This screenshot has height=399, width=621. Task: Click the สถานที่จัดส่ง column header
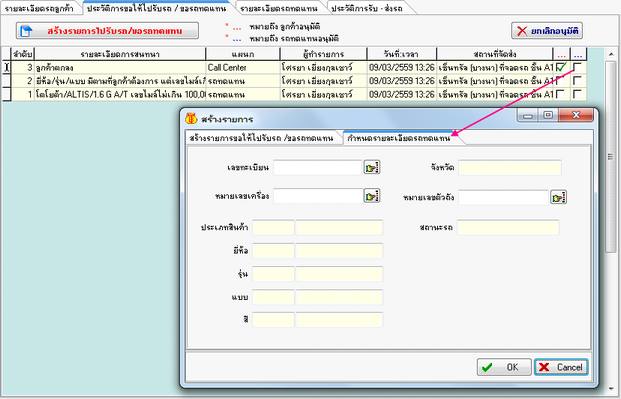click(495, 54)
